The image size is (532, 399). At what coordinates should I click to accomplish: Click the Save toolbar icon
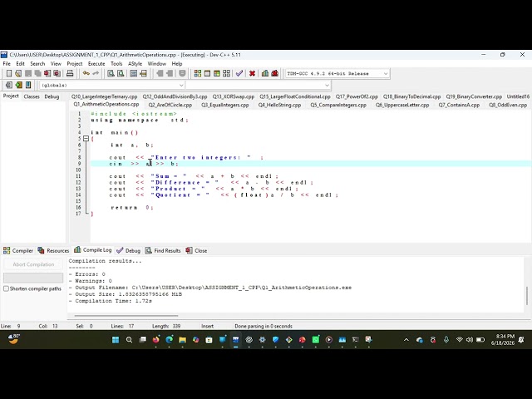pos(28,73)
